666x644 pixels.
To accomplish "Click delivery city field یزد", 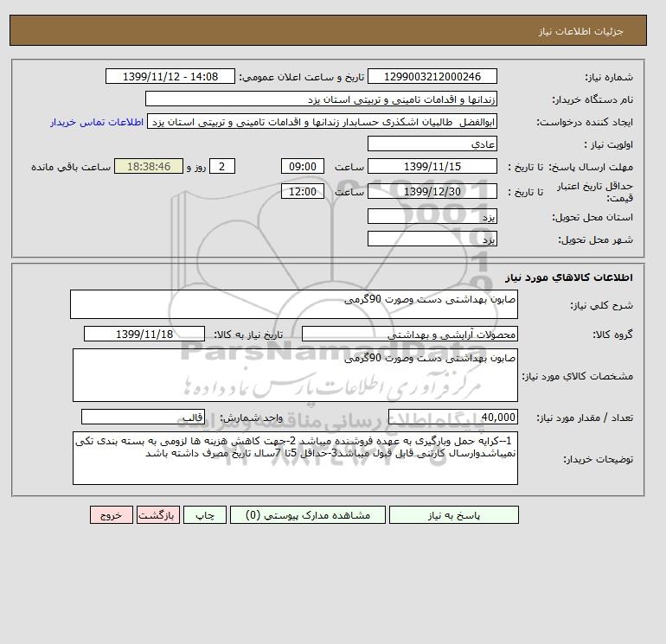I will pos(432,239).
